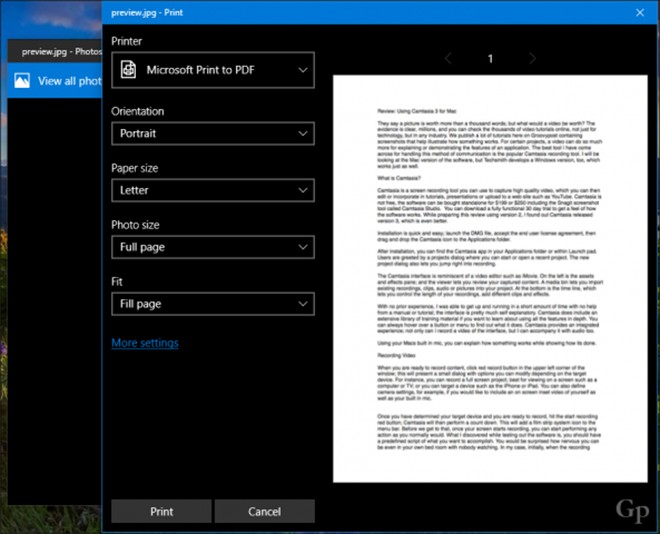Screen dimensions: 660x534
Task: Open the Paper size dropdown set to Letter
Action: pyautogui.click(x=213, y=190)
